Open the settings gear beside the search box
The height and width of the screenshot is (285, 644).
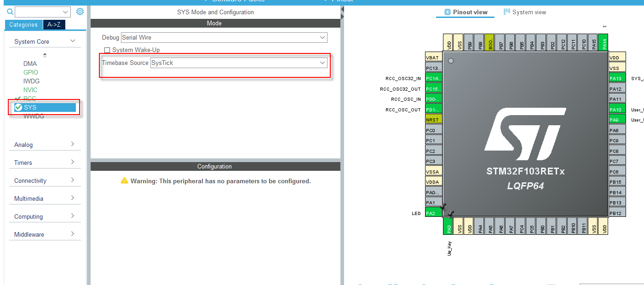point(80,12)
